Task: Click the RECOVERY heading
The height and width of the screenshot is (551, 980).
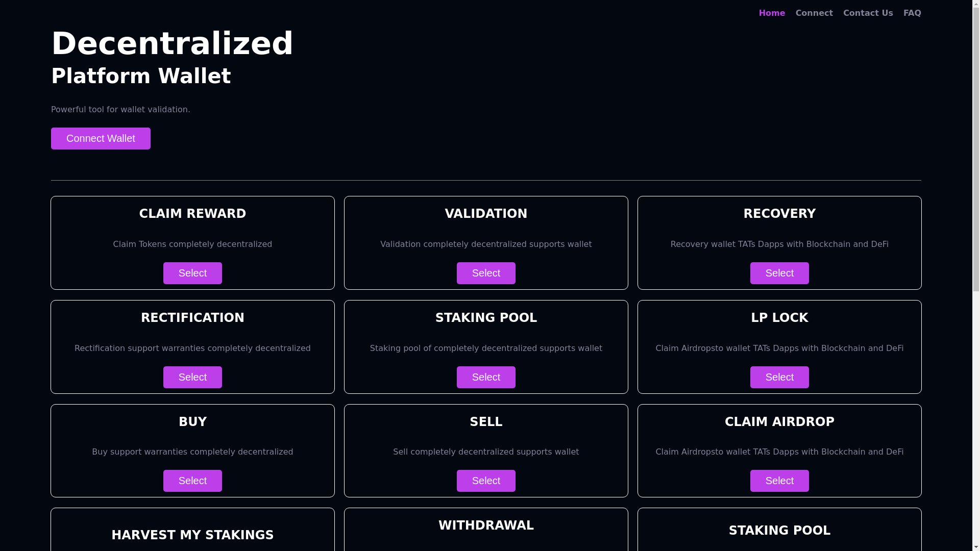Action: click(x=779, y=213)
